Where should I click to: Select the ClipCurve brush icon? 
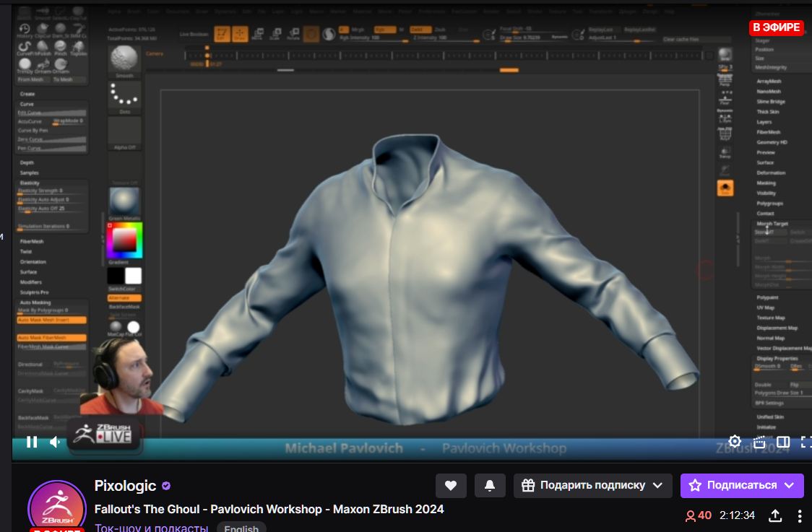coord(43,30)
